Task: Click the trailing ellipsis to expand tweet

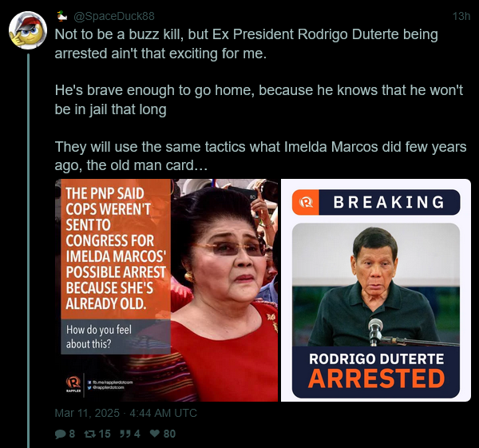Action: point(201,165)
